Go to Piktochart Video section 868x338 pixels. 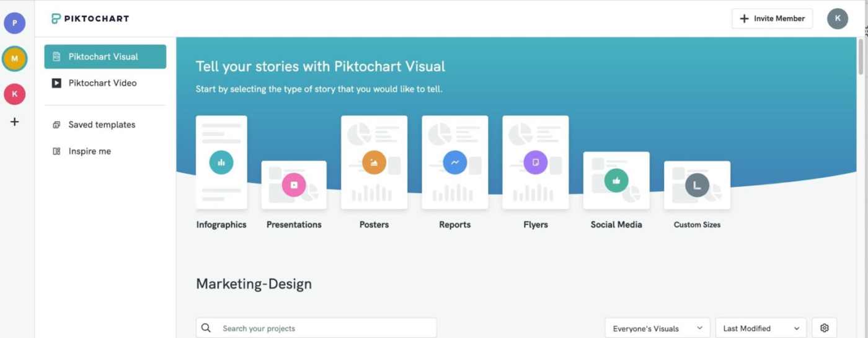[x=102, y=83]
